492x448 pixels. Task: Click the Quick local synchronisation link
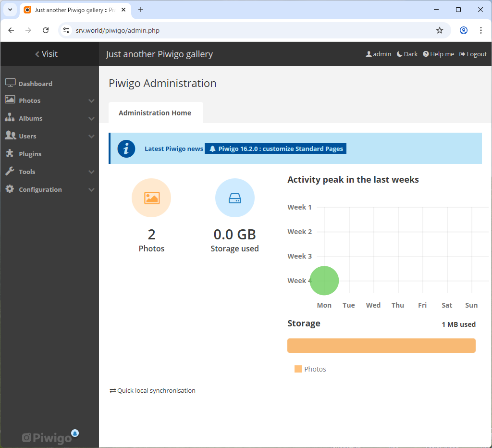click(x=152, y=390)
